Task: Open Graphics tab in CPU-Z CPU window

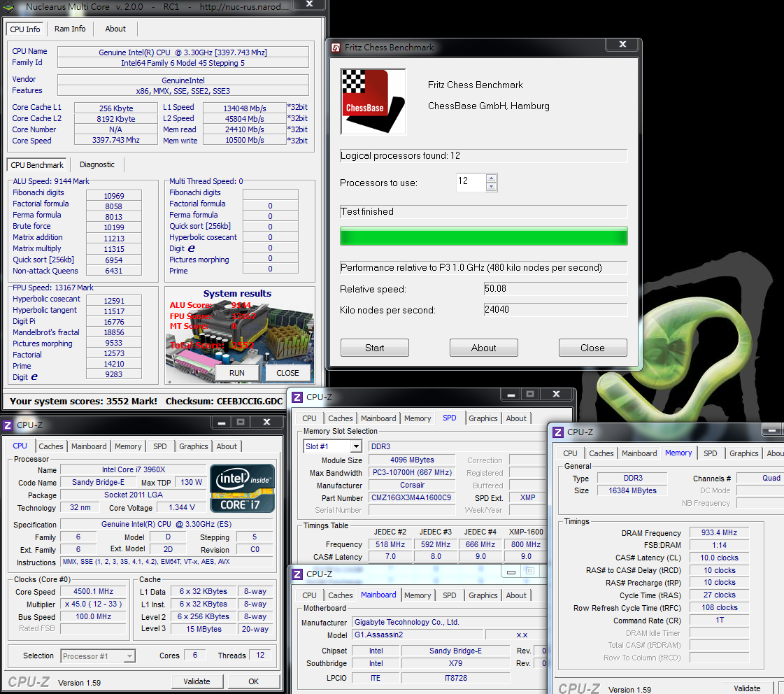Action: [194, 446]
